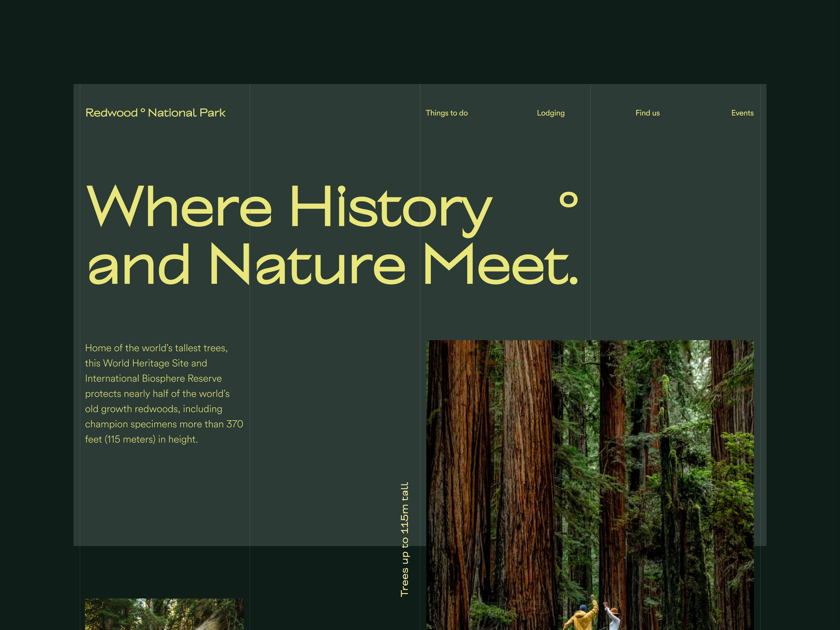The height and width of the screenshot is (630, 840).
Task: Click the World Heritage Site text
Action: (x=146, y=363)
